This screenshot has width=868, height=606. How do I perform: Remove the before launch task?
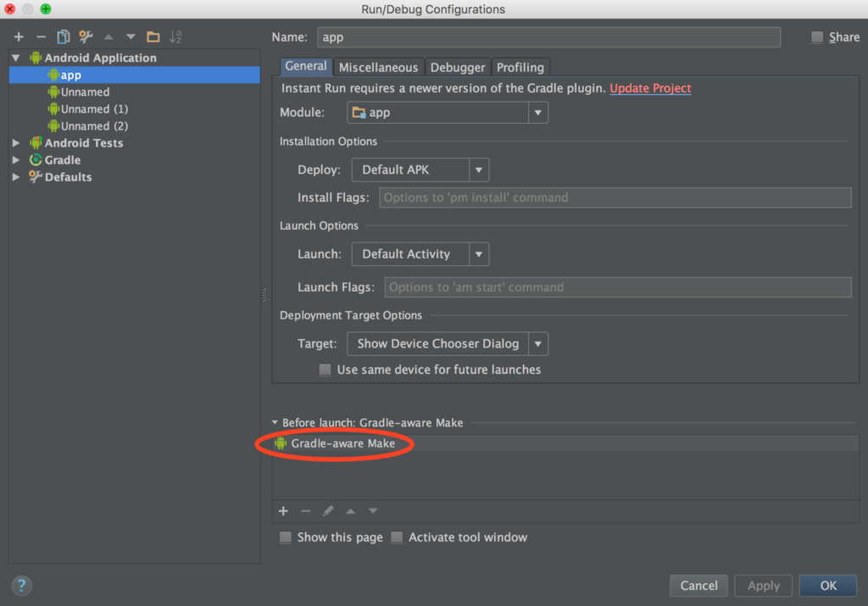[305, 511]
